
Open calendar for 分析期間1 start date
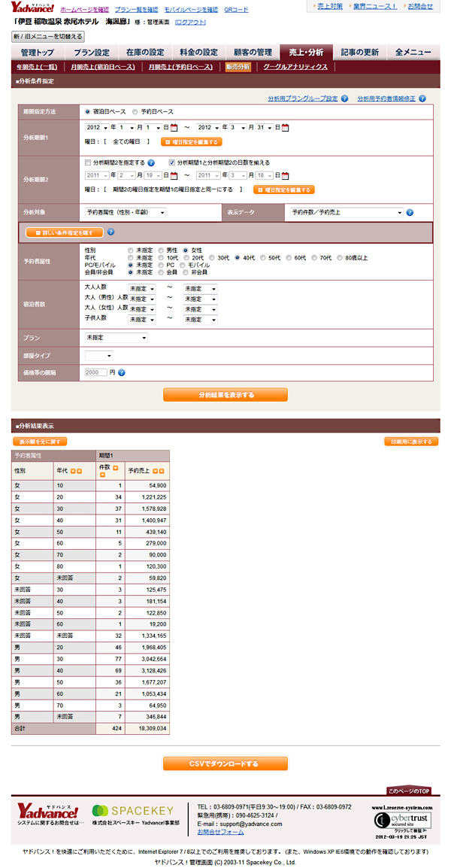tap(174, 128)
